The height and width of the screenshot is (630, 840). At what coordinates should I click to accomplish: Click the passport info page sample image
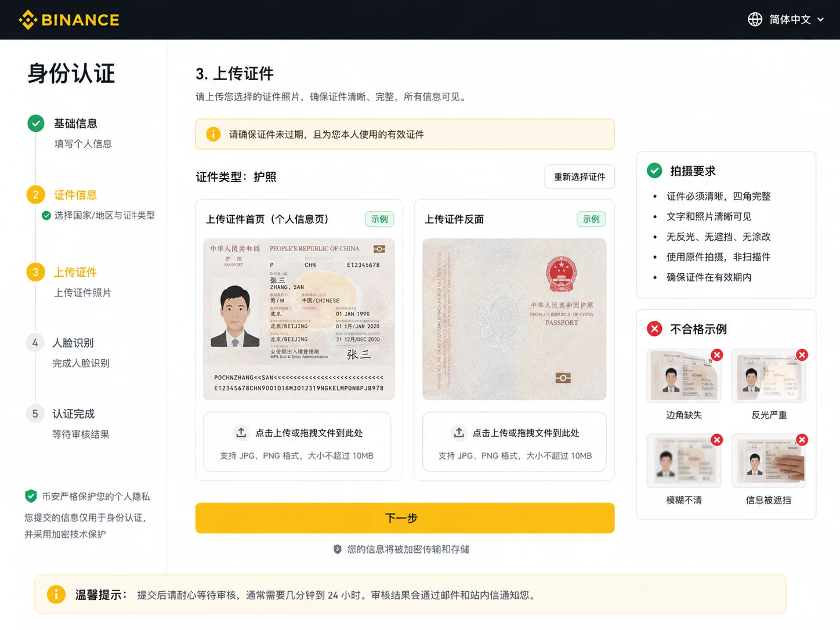click(299, 319)
